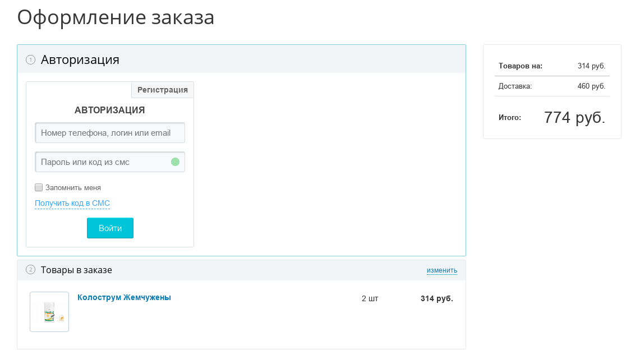This screenshot has height=364, width=640.
Task: Click the green status indicator in password field
Action: (176, 162)
